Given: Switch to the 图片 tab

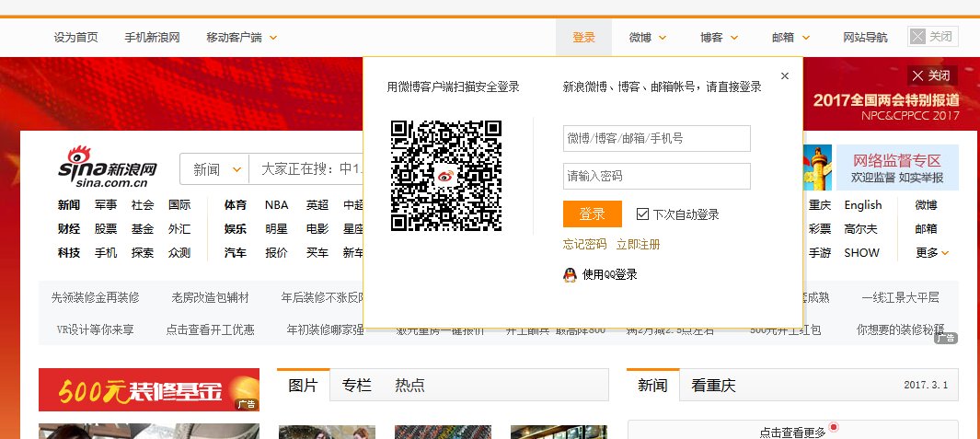Looking at the screenshot, I should pyautogui.click(x=303, y=386).
